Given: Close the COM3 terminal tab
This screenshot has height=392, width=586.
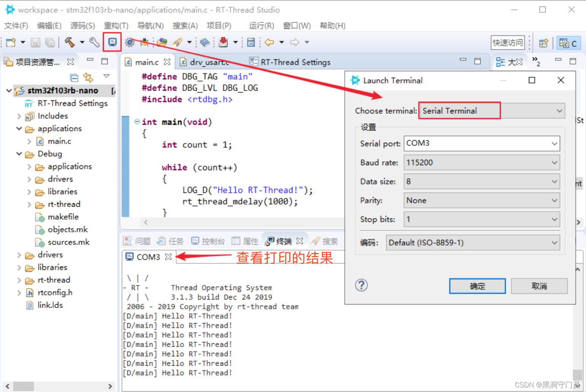Looking at the screenshot, I should click(169, 257).
